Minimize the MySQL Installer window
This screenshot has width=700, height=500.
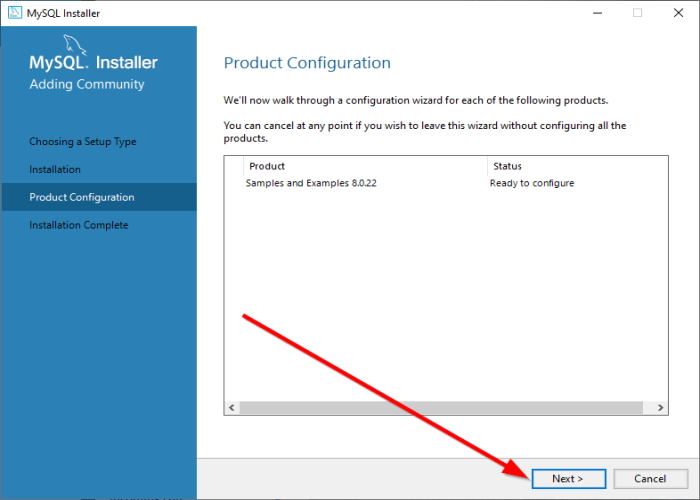(x=595, y=13)
